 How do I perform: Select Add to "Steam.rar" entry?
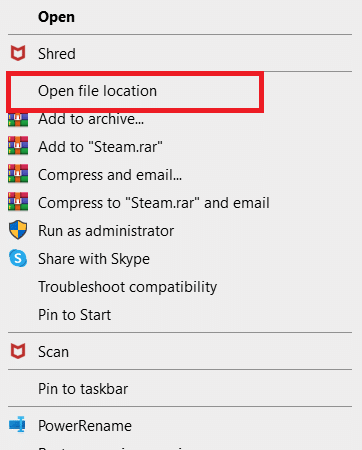[100, 147]
